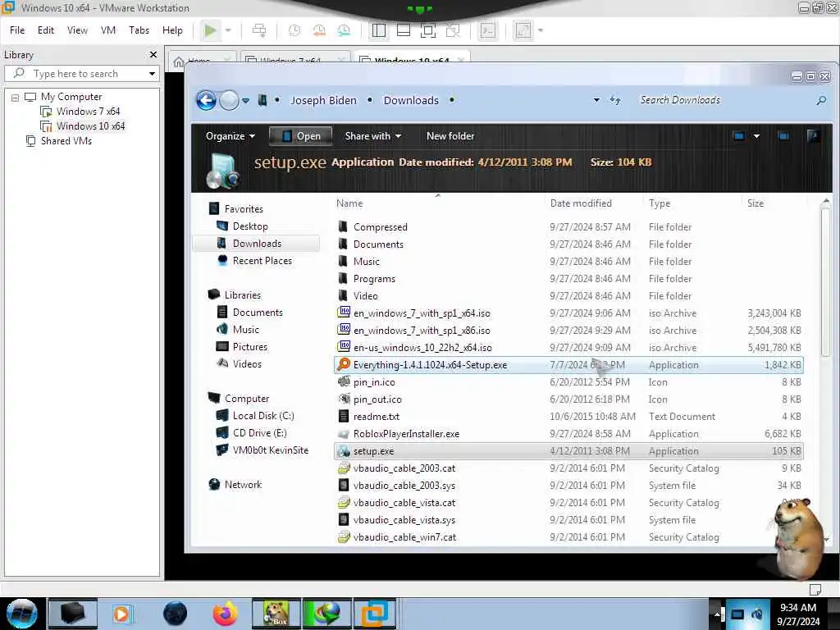Click the Unity mode toolbar icon
Screen dimensions: 840x630
point(453,30)
